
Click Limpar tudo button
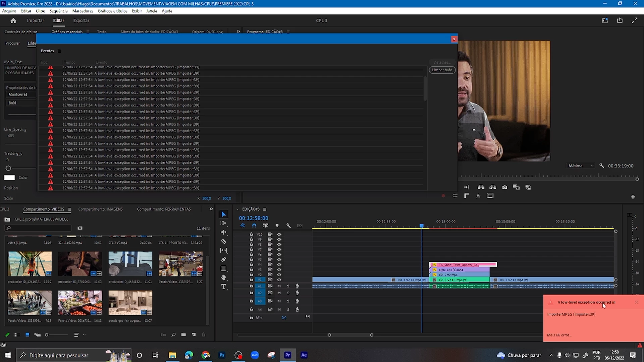[x=442, y=70]
